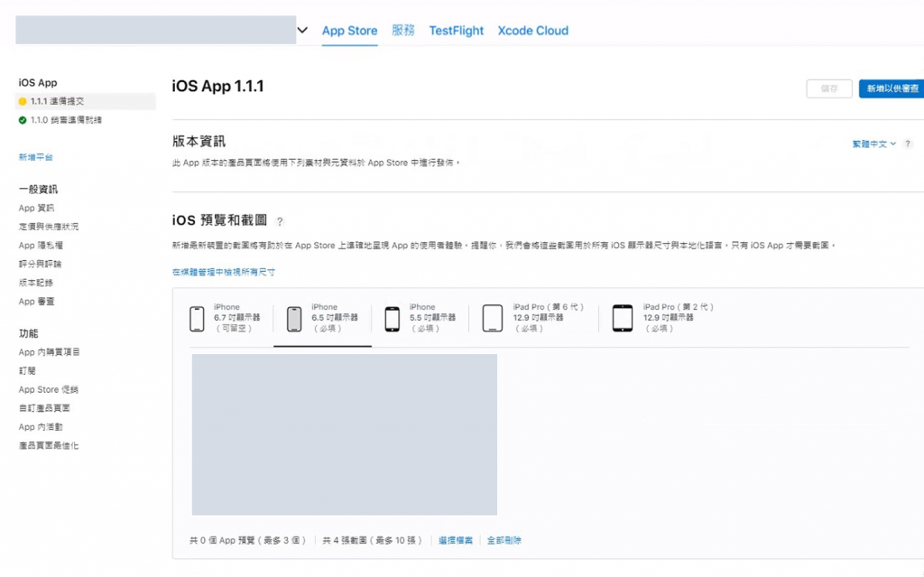Click the 新增平台 link
The image size is (924, 577).
(x=35, y=157)
